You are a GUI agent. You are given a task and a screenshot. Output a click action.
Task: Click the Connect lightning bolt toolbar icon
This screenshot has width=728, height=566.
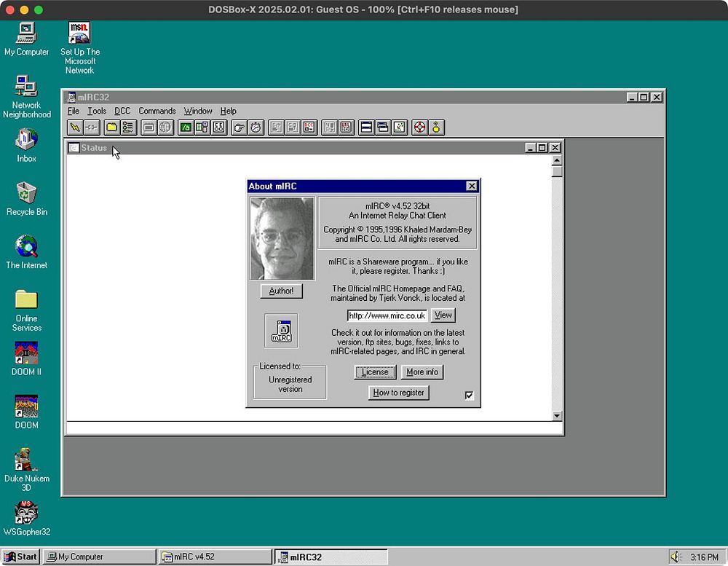[74, 127]
